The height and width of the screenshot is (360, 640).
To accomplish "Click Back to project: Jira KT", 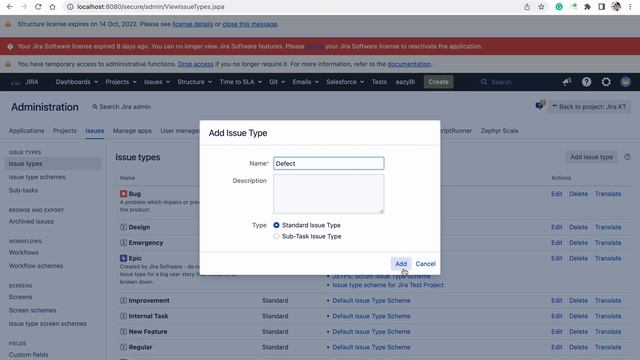I will coord(589,107).
